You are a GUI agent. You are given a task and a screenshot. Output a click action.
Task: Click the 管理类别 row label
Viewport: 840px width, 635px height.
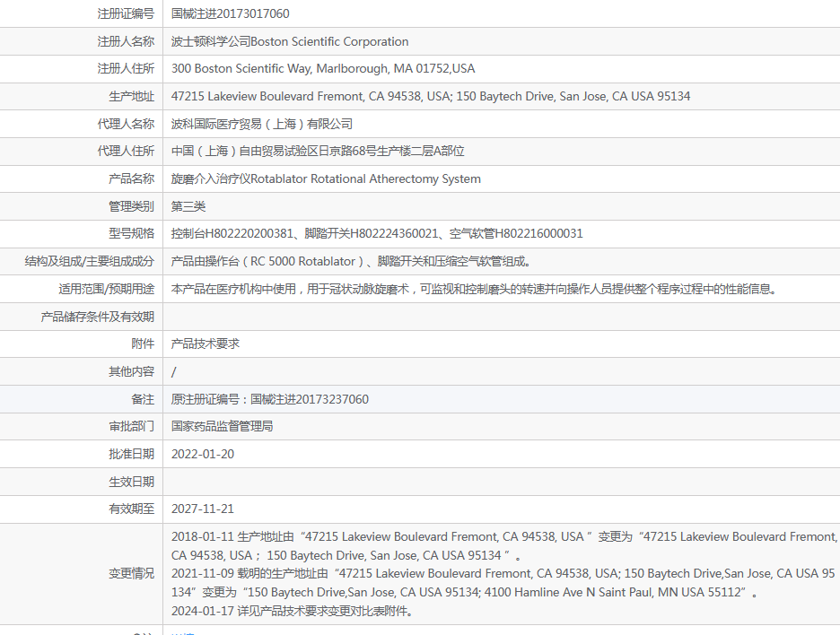(131, 206)
